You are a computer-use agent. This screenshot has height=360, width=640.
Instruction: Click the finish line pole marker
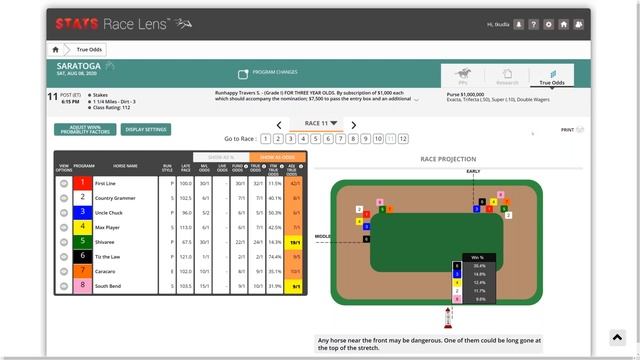coord(448,318)
